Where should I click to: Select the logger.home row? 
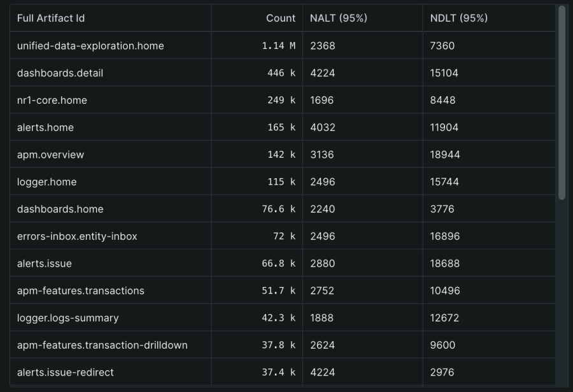(46, 182)
